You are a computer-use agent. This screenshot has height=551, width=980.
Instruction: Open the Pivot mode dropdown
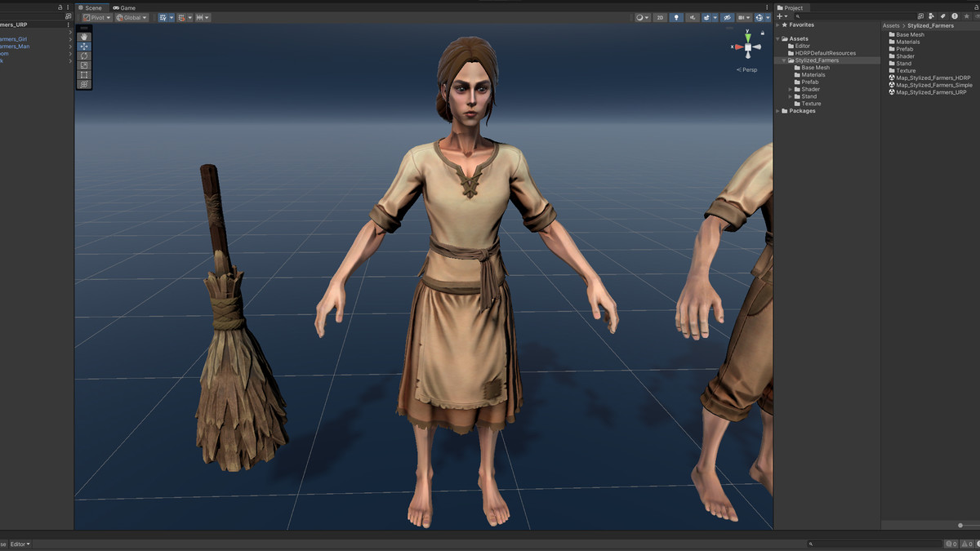point(96,17)
